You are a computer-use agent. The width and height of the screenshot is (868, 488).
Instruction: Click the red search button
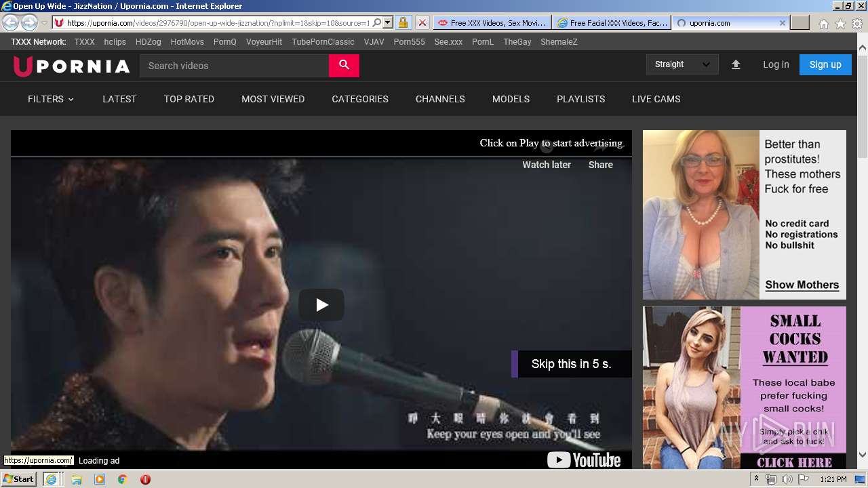click(x=344, y=66)
